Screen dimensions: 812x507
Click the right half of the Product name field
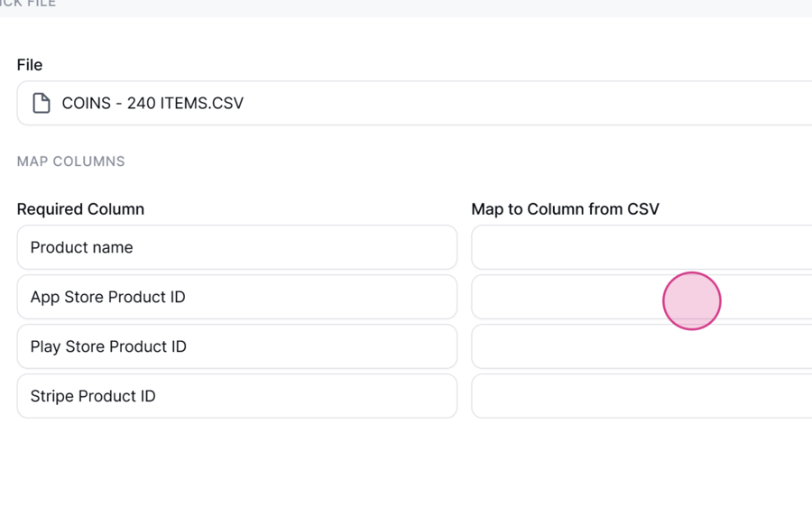(347, 247)
